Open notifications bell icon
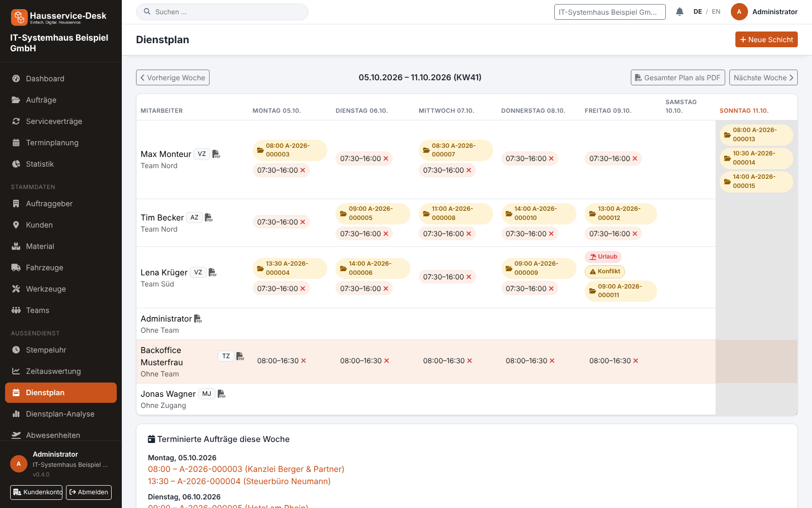 point(680,12)
